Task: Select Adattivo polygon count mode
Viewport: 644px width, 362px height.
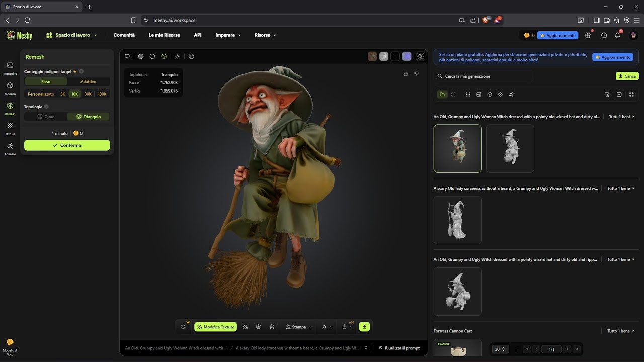Action: coord(88,81)
